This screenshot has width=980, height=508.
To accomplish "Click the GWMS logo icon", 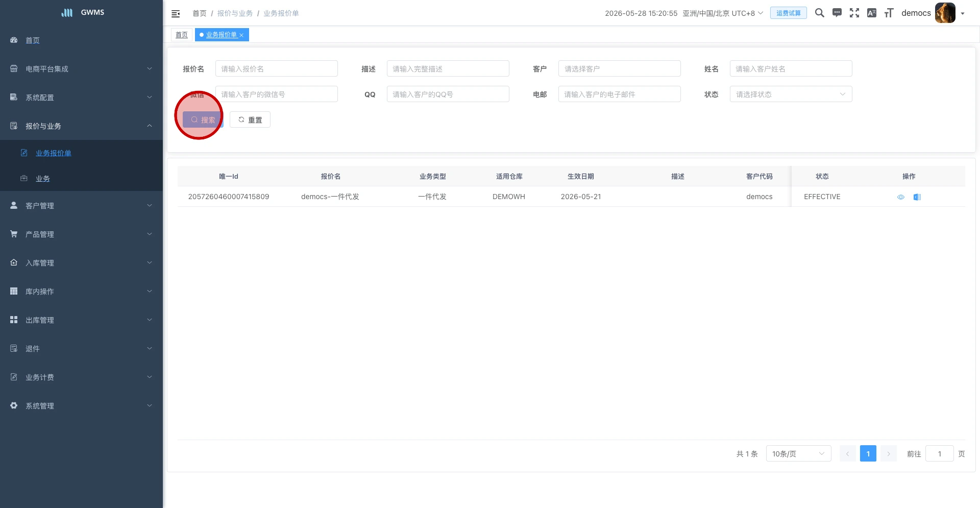I will click(x=67, y=13).
